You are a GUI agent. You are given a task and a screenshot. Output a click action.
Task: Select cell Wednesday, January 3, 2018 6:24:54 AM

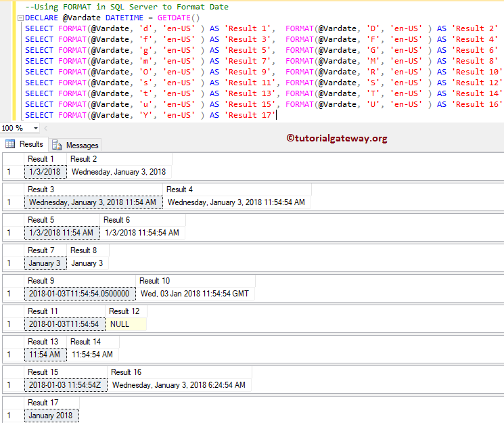coord(179,385)
